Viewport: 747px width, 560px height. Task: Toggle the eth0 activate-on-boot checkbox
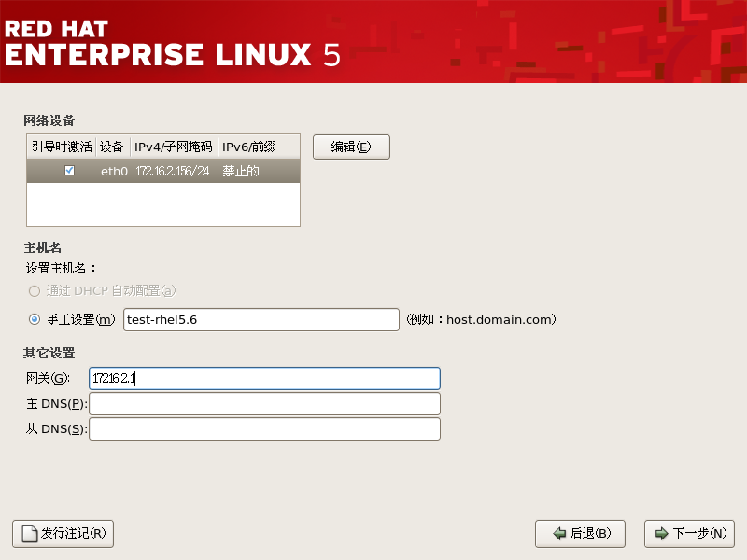pyautogui.click(x=69, y=171)
